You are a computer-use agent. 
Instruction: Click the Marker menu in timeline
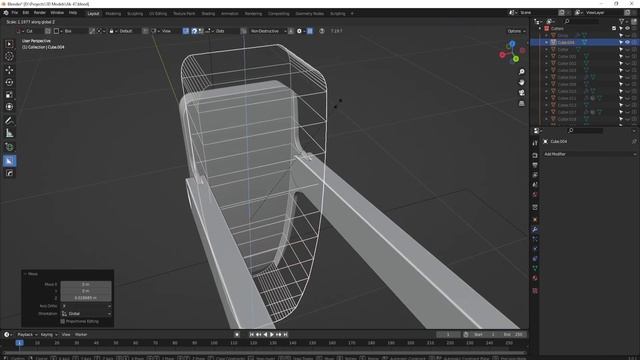tap(81, 334)
